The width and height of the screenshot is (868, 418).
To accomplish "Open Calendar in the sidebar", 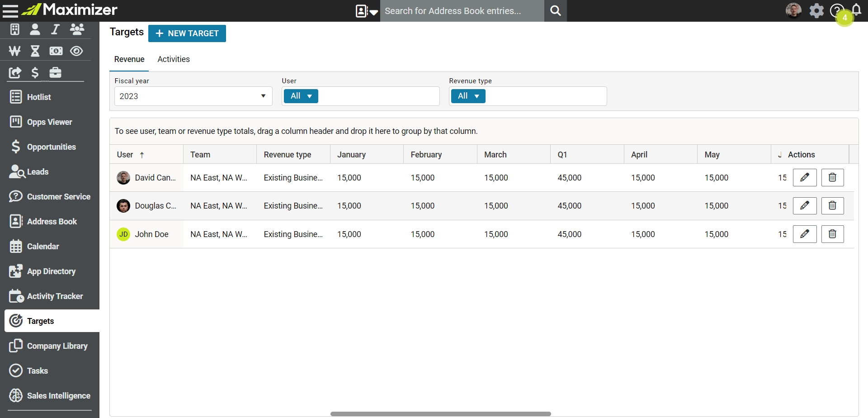I will click(x=50, y=246).
